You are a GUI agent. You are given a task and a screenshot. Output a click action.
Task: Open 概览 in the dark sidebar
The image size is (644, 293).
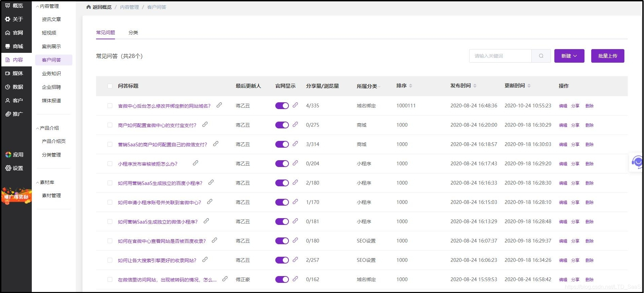click(x=14, y=6)
